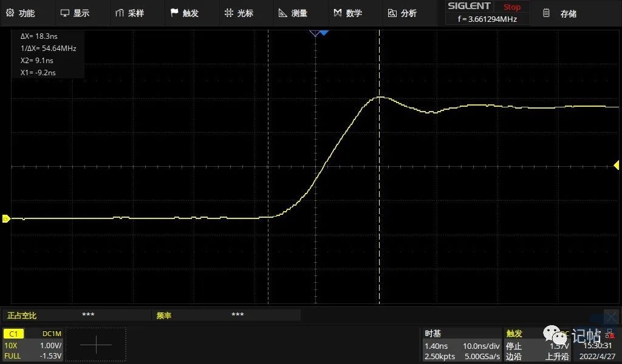
Task: Click the 10X probe attenuation value
Action: pos(11,345)
